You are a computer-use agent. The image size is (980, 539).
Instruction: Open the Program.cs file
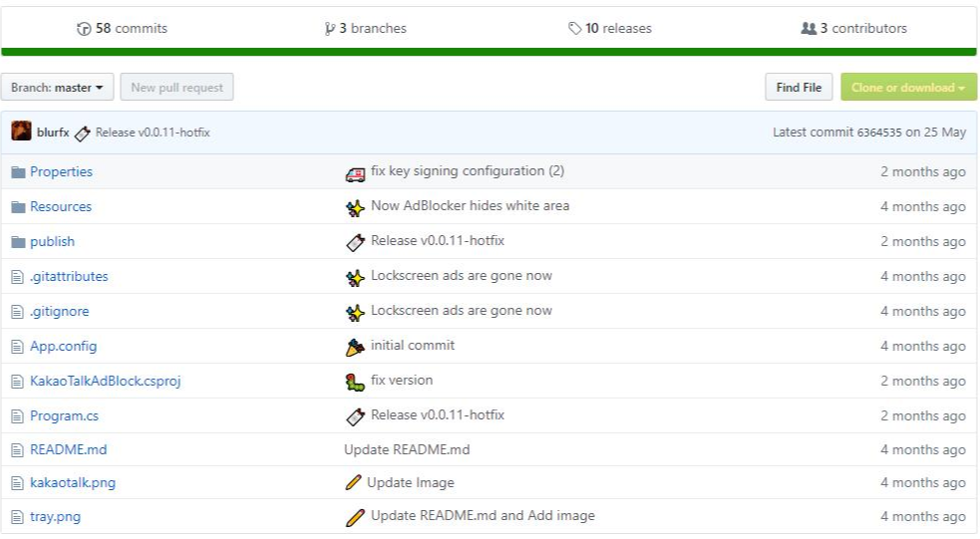[65, 416]
